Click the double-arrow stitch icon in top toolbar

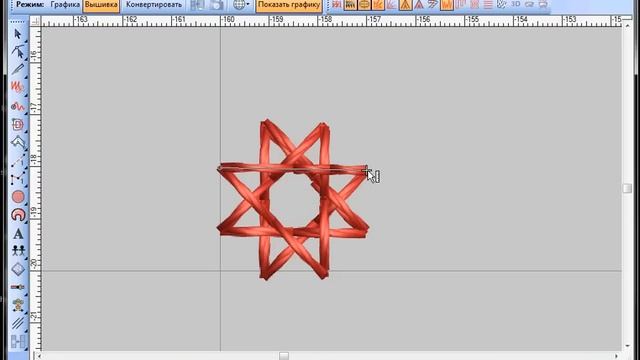[x=433, y=4]
